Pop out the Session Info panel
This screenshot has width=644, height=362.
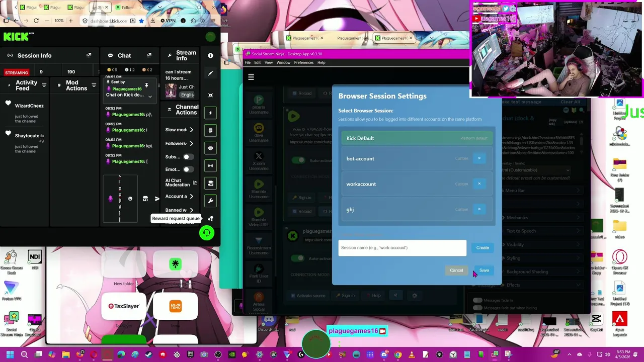pos(89,55)
